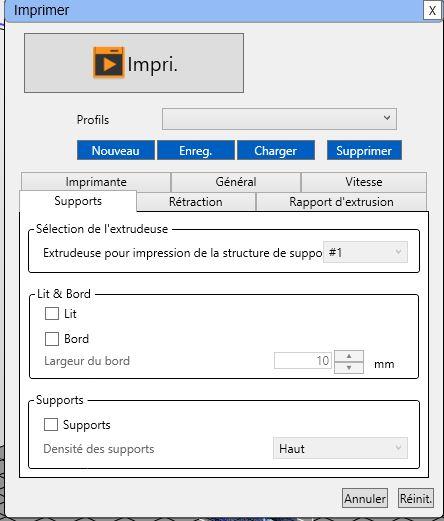This screenshot has height=521, width=444.
Task: Open the Rapport d'extrusion tab
Action: pyautogui.click(x=341, y=202)
